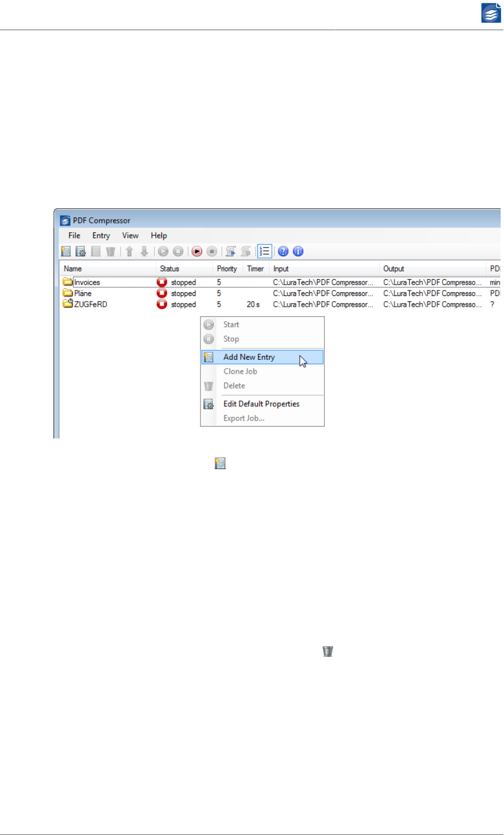Click the red stopped icon in Invoices row

pos(162,282)
